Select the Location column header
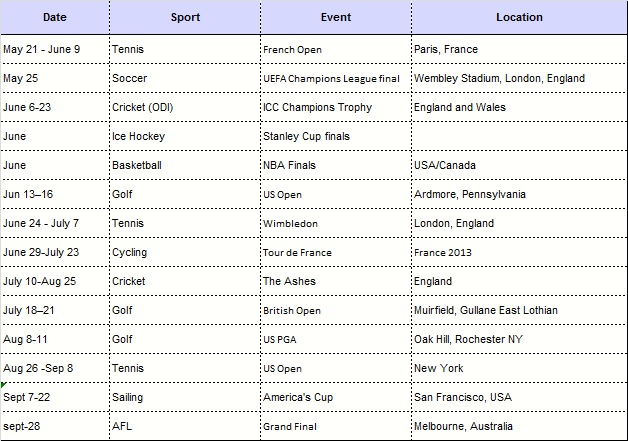The height and width of the screenshot is (441, 628). 519,17
